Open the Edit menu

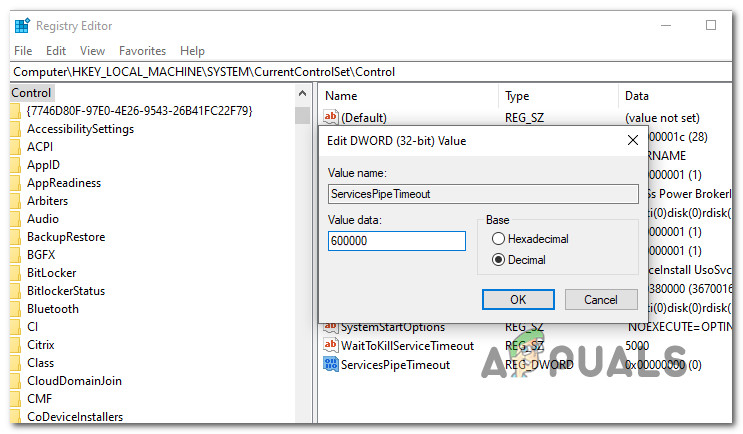point(56,51)
